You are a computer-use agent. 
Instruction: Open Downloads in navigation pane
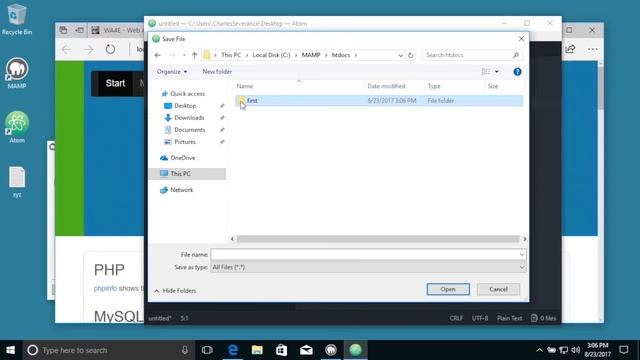pyautogui.click(x=189, y=118)
